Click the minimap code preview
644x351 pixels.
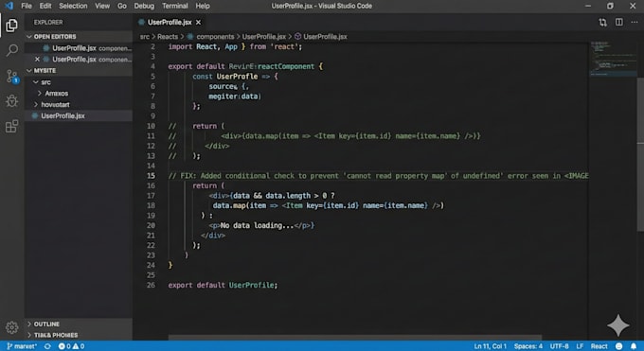(x=613, y=59)
